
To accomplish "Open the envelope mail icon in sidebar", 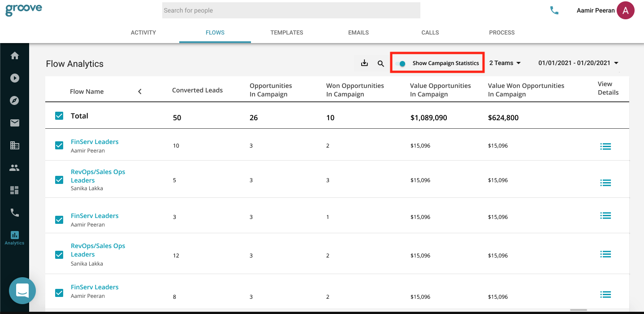I will [x=15, y=123].
